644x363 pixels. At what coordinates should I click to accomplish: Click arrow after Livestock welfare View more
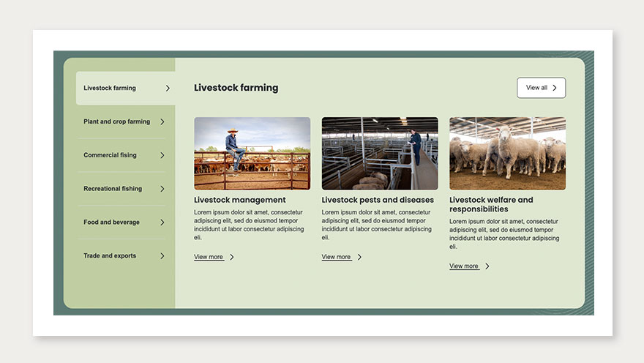pyautogui.click(x=487, y=266)
